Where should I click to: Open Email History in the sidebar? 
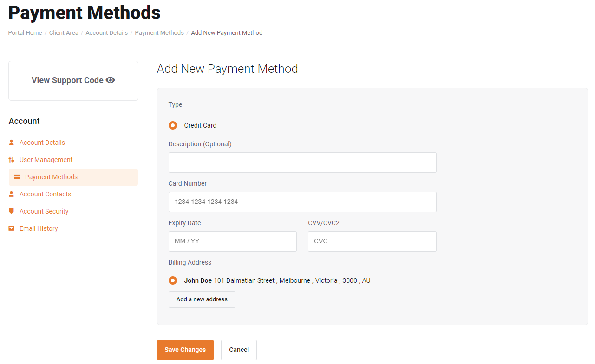coord(39,228)
